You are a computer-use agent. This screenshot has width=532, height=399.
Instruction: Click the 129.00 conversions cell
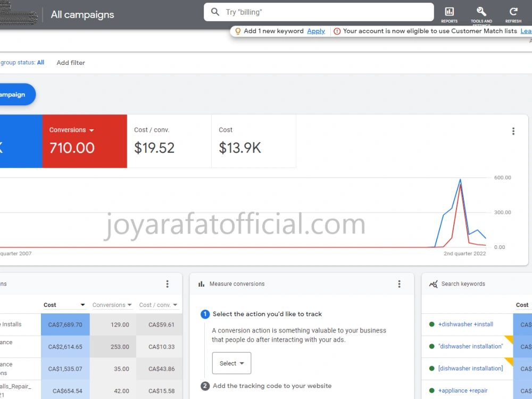(113, 325)
